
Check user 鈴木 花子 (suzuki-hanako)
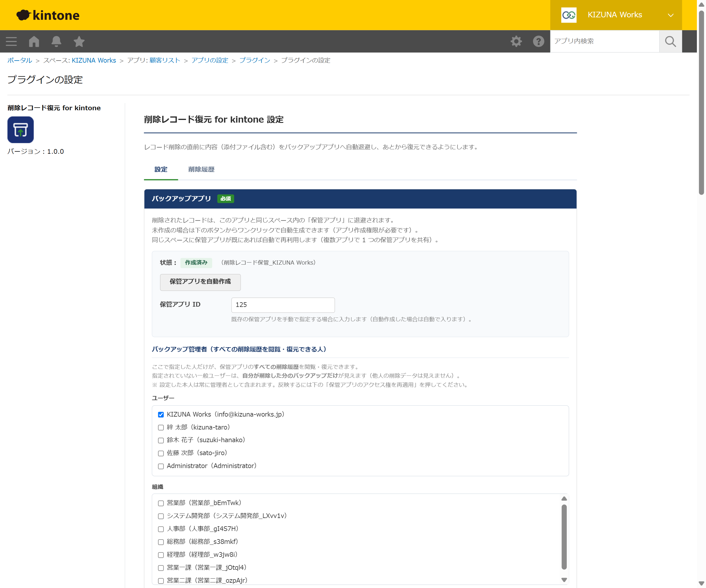click(x=161, y=440)
